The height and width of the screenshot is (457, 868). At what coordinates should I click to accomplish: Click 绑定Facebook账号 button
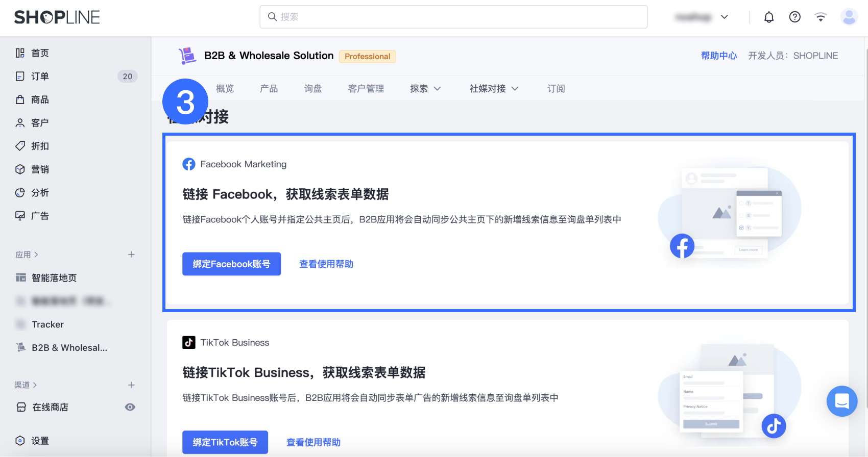click(231, 264)
